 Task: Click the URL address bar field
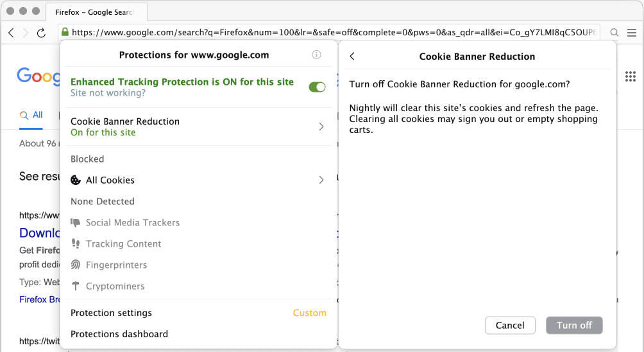pos(334,33)
